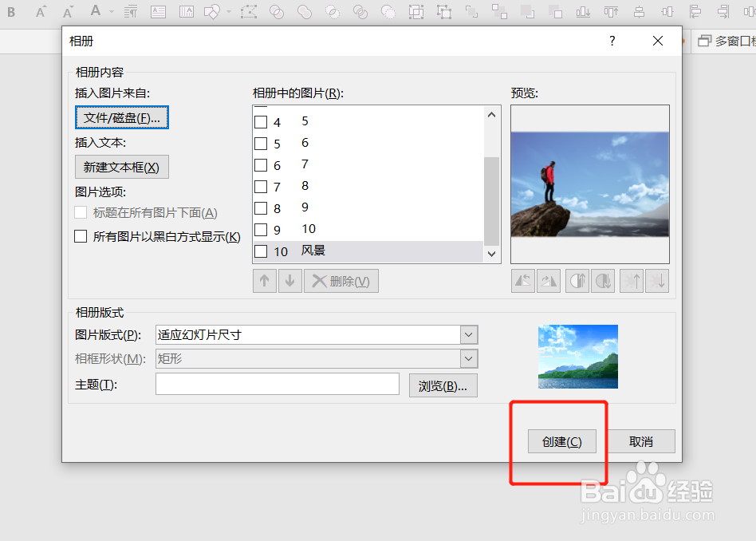Click the Decrease Font Size icon
This screenshot has height=541, width=756.
coord(67,12)
